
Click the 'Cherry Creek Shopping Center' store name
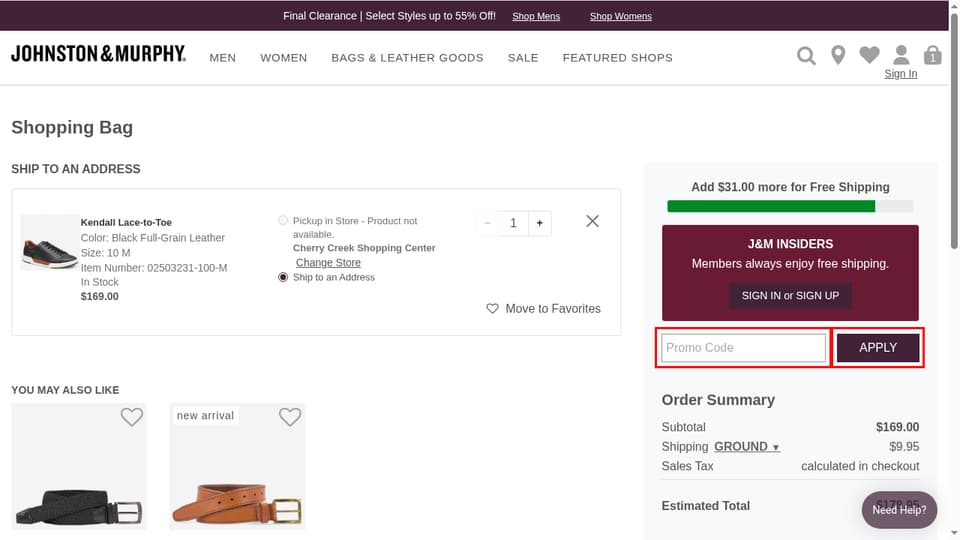364,248
